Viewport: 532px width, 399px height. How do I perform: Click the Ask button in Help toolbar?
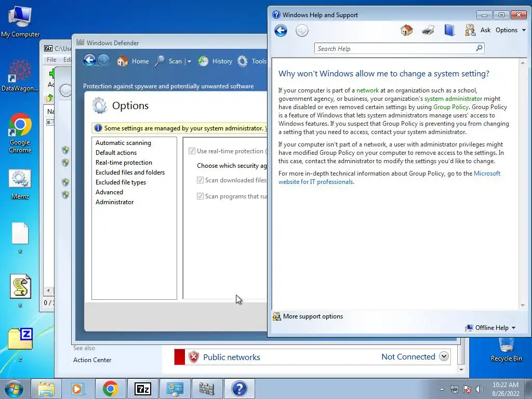[485, 30]
